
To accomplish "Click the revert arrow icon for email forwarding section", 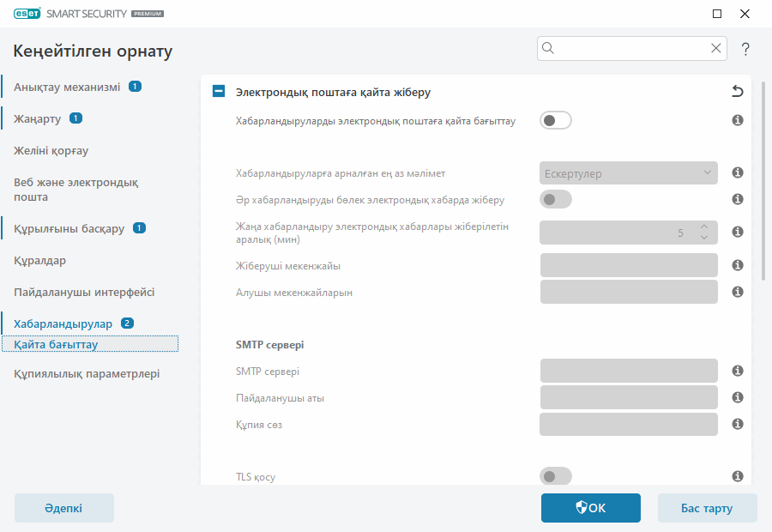I will point(737,91).
